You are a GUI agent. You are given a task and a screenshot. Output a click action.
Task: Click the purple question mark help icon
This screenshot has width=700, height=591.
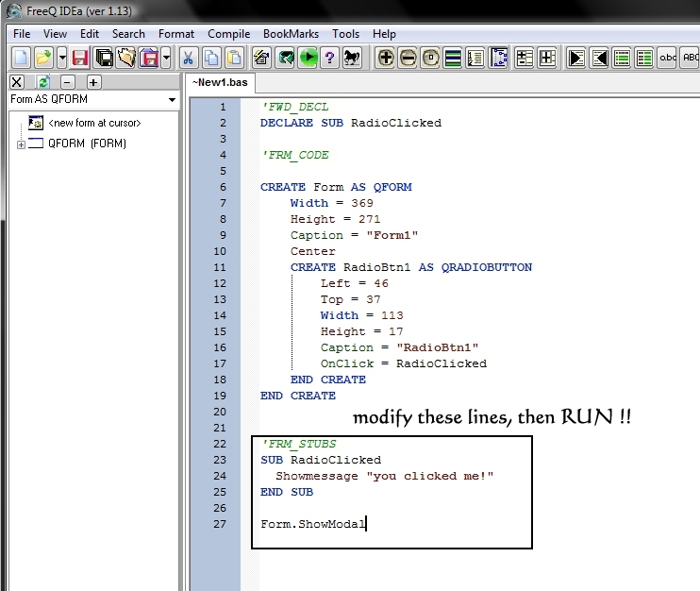click(330, 59)
